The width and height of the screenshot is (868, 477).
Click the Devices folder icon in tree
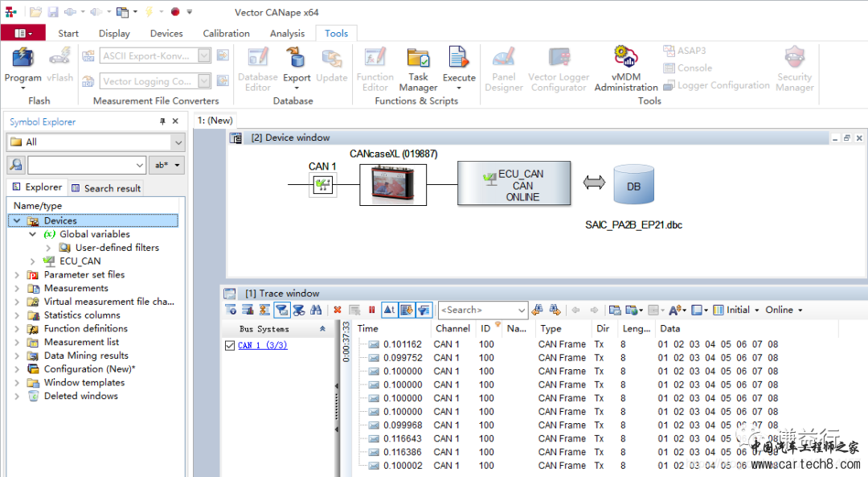[33, 220]
